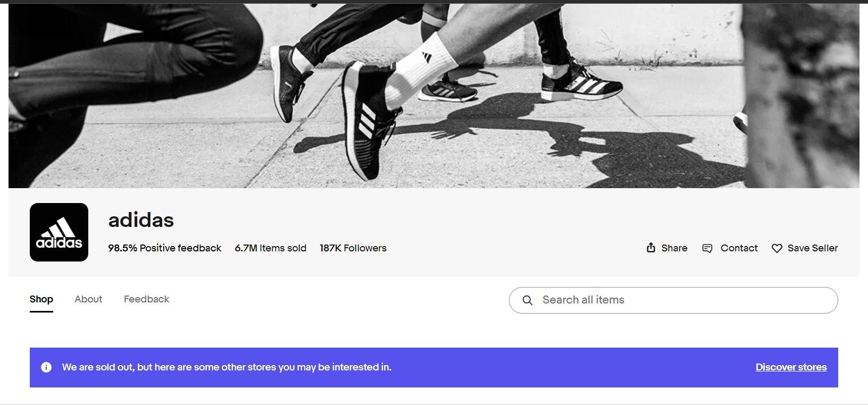Follow the Discover stores link
The height and width of the screenshot is (405, 868).
pos(791,367)
